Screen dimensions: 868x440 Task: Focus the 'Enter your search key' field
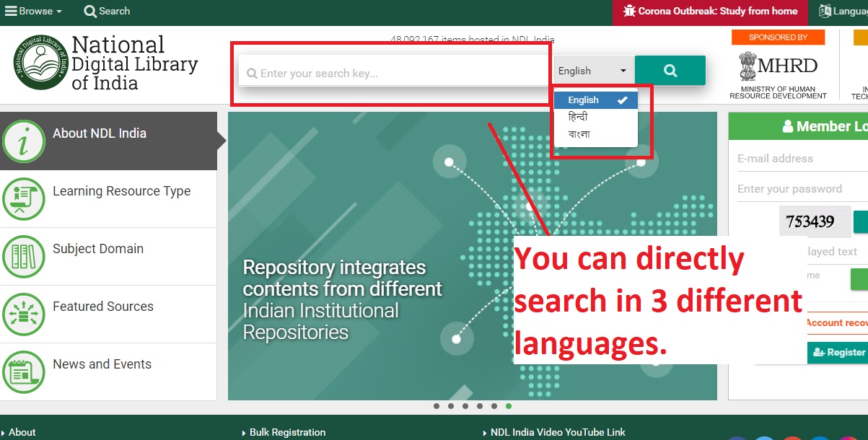point(394,73)
